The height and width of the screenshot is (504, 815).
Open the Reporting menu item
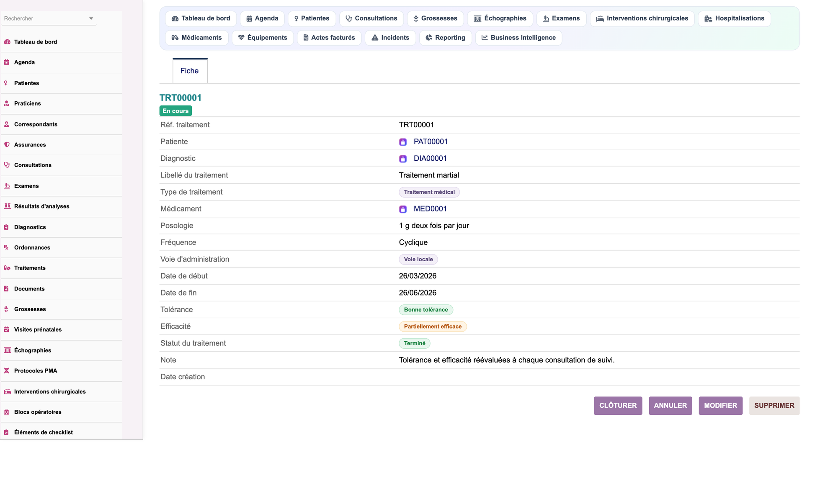click(x=446, y=38)
